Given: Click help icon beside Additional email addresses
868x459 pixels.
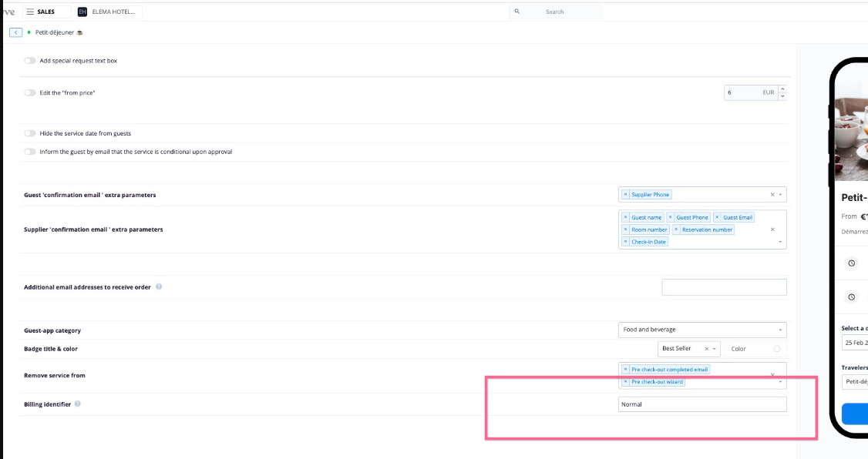Looking at the screenshot, I should tap(159, 287).
